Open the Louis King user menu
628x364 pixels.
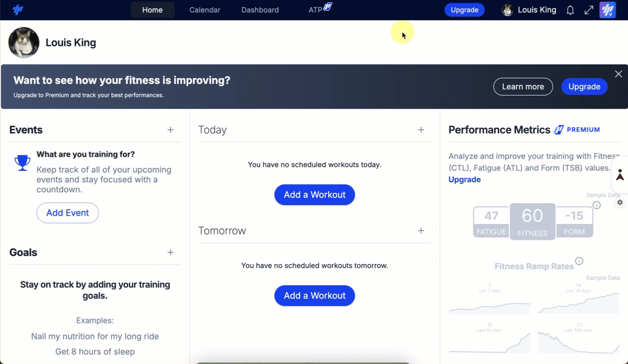coord(529,10)
